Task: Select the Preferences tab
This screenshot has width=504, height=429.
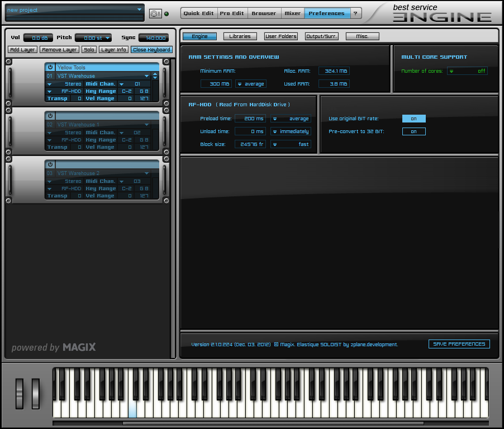Action: coord(327,13)
